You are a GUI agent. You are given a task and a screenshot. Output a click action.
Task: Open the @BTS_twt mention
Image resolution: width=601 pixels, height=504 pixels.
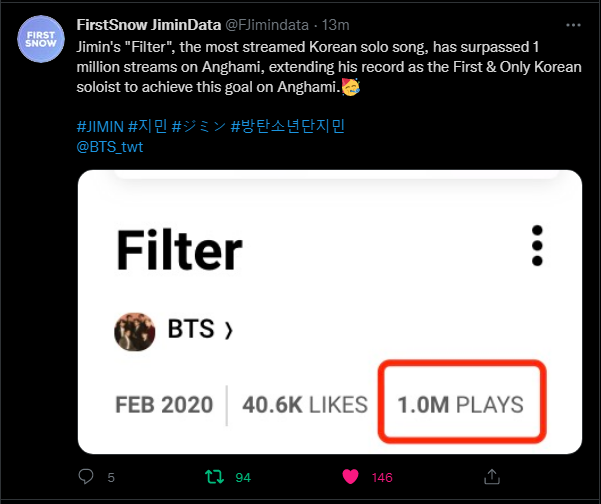click(x=110, y=147)
